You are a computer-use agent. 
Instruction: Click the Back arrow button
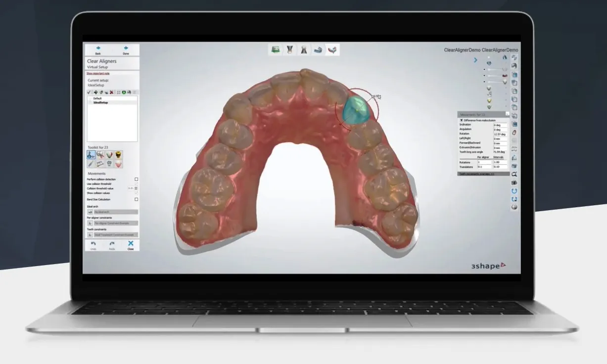click(x=98, y=49)
